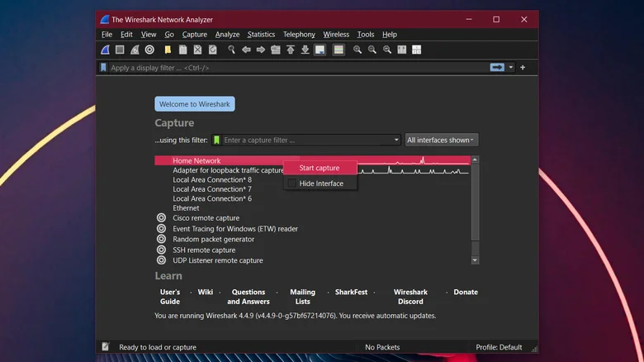Open the display filter history dropdown arrow
The height and width of the screenshot is (362, 644).
click(x=511, y=68)
